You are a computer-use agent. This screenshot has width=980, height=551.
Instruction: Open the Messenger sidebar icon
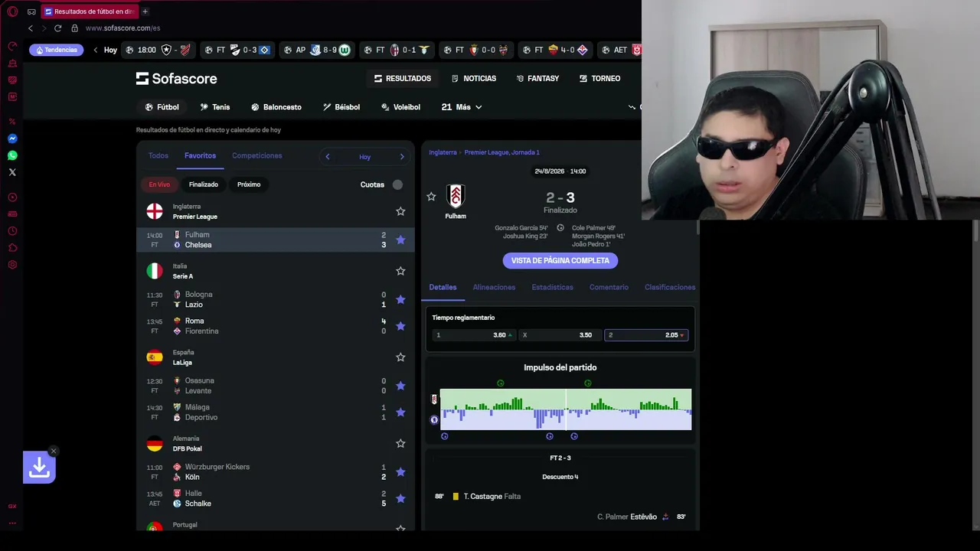click(12, 139)
